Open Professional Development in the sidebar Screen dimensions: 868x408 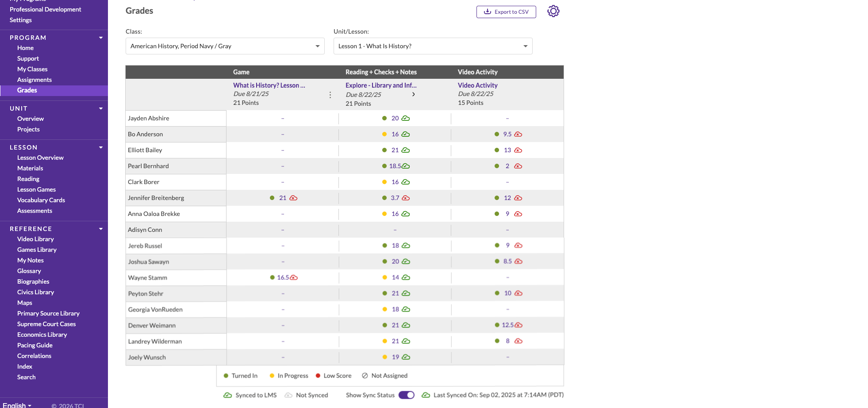tap(46, 9)
